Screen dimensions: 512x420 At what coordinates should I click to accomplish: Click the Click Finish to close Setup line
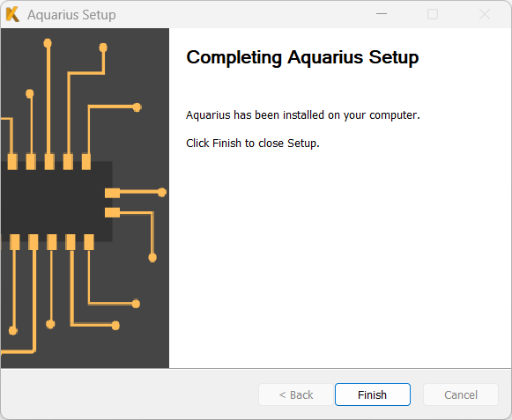pos(253,144)
